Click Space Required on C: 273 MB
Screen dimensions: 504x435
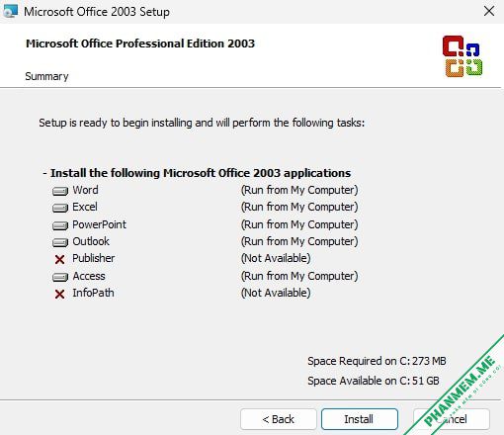click(377, 361)
